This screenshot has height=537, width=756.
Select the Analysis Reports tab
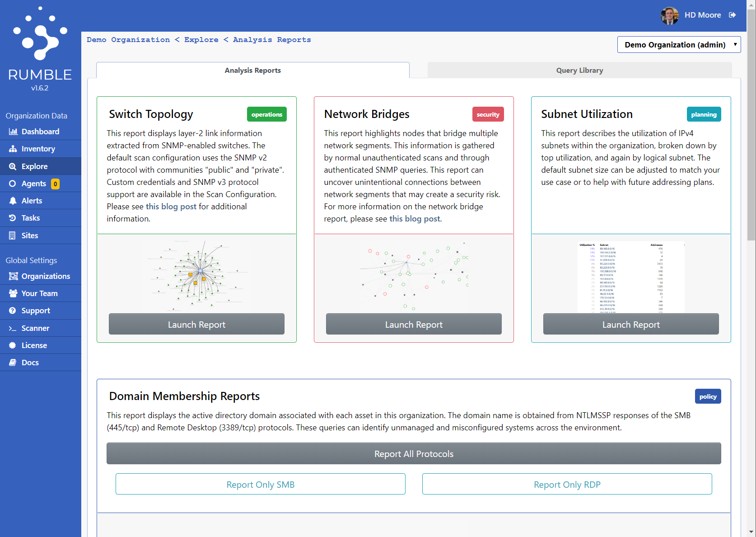click(x=253, y=70)
